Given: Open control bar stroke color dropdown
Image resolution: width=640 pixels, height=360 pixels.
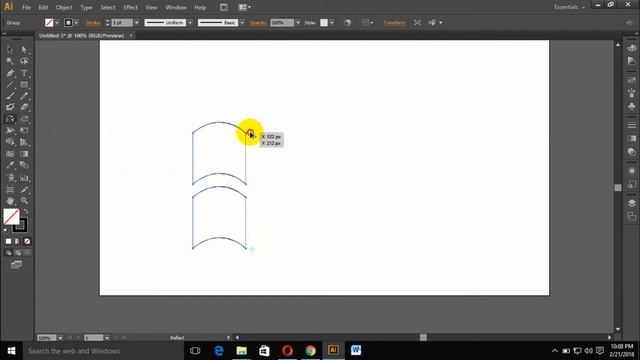Looking at the screenshot, I should pyautogui.click(x=76, y=23).
